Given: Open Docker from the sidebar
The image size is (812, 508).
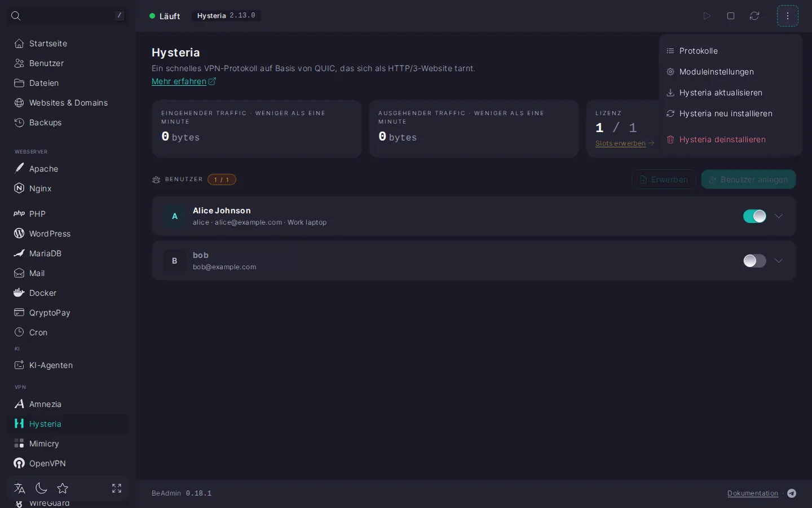Looking at the screenshot, I should point(68,293).
